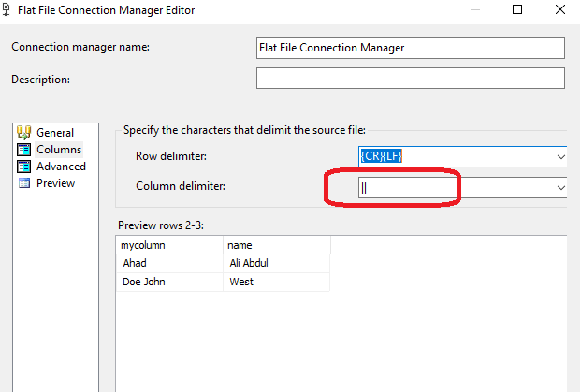Click the Ali Abdul preview cell
Image resolution: width=581 pixels, height=392 pixels.
pos(276,263)
